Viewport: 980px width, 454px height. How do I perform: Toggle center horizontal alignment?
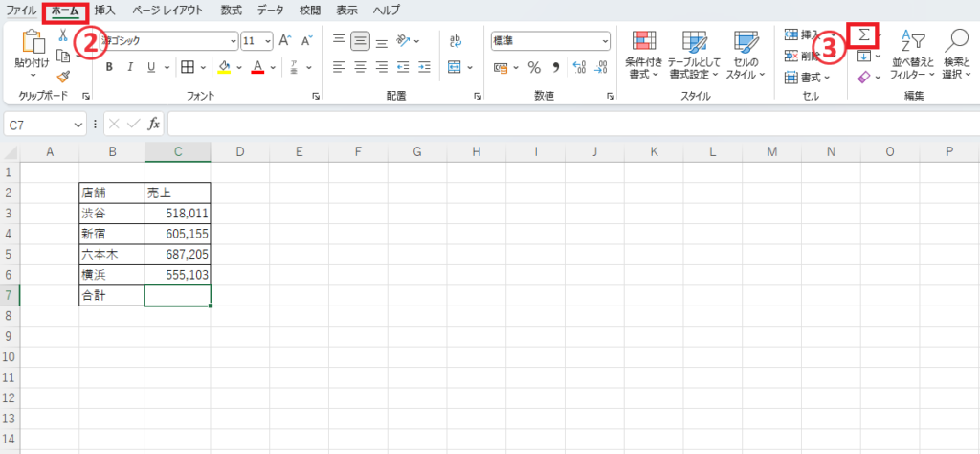pos(360,67)
